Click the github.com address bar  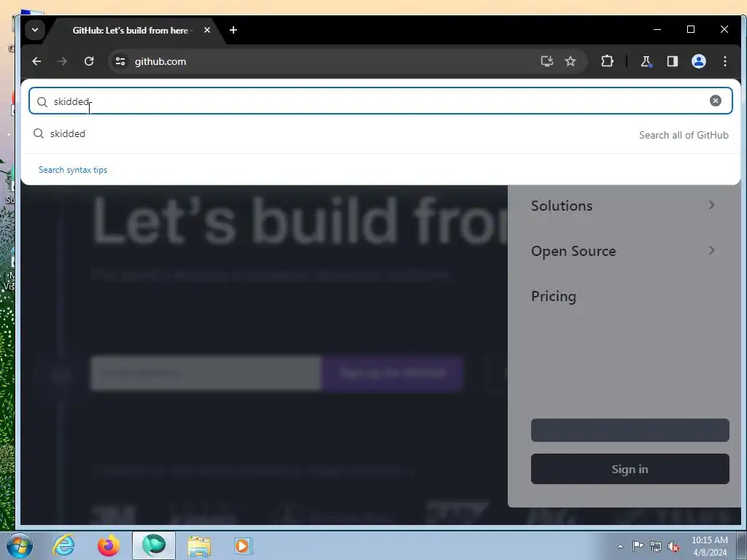324,61
